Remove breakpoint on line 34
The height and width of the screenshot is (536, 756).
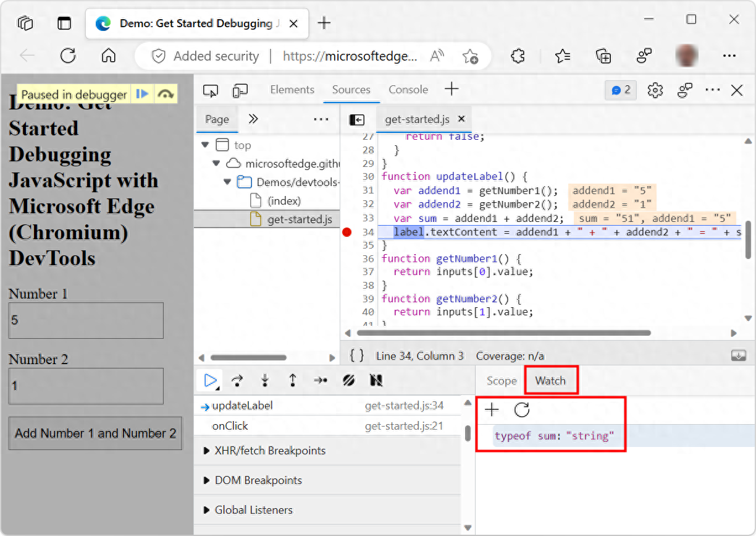click(346, 232)
